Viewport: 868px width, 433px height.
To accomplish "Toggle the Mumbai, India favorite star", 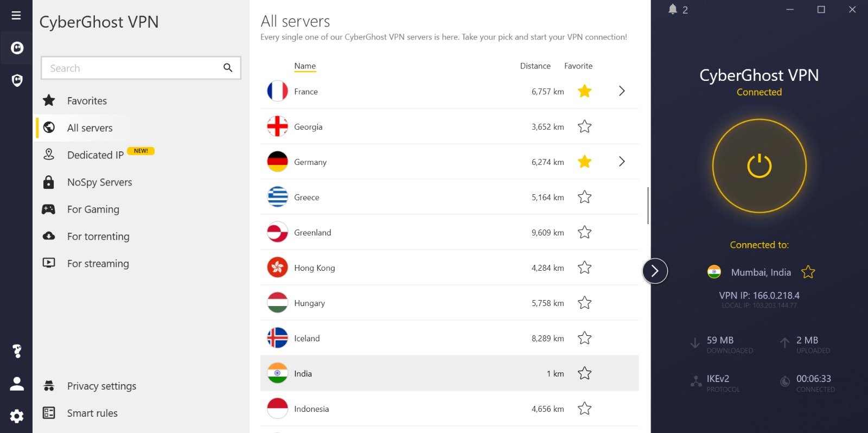I will tap(808, 272).
